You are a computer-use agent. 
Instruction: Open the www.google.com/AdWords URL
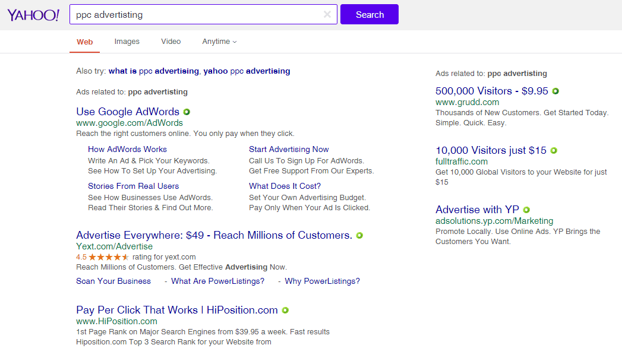(x=130, y=123)
